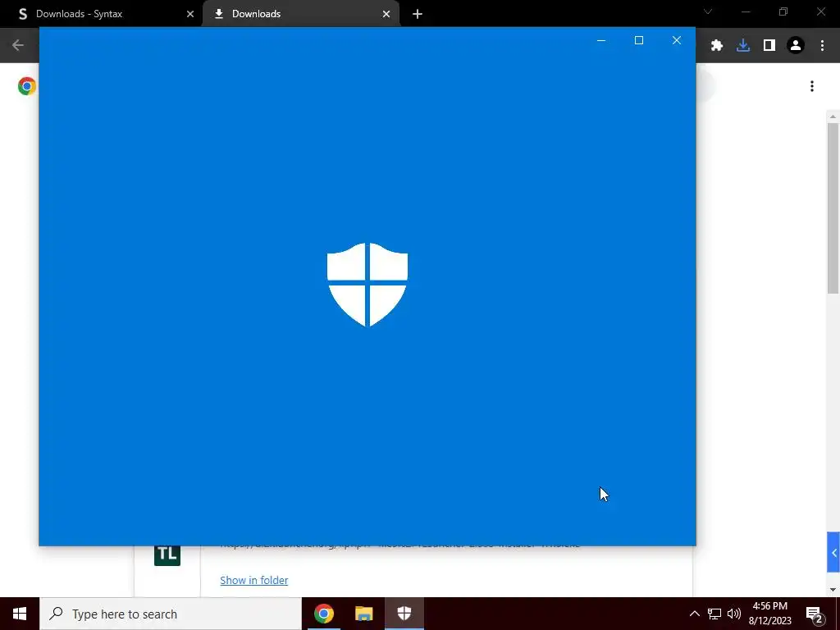The width and height of the screenshot is (840, 630).
Task: Click the Chrome logo on Downloads page
Action: (27, 86)
